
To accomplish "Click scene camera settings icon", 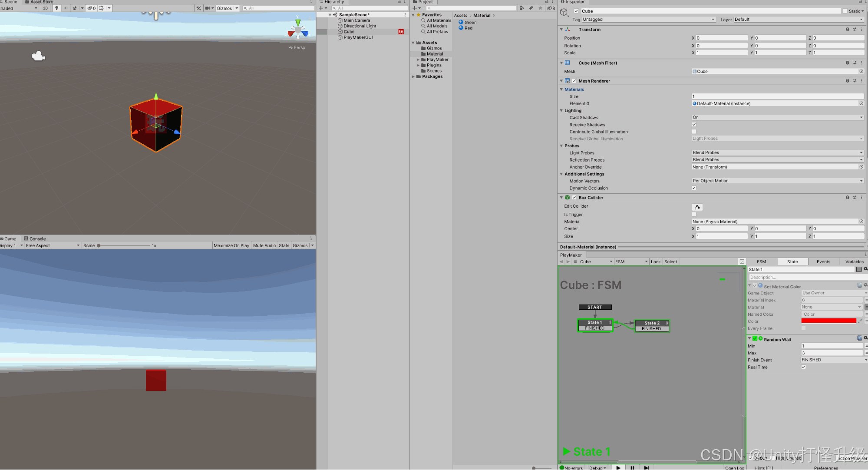I will [x=208, y=8].
